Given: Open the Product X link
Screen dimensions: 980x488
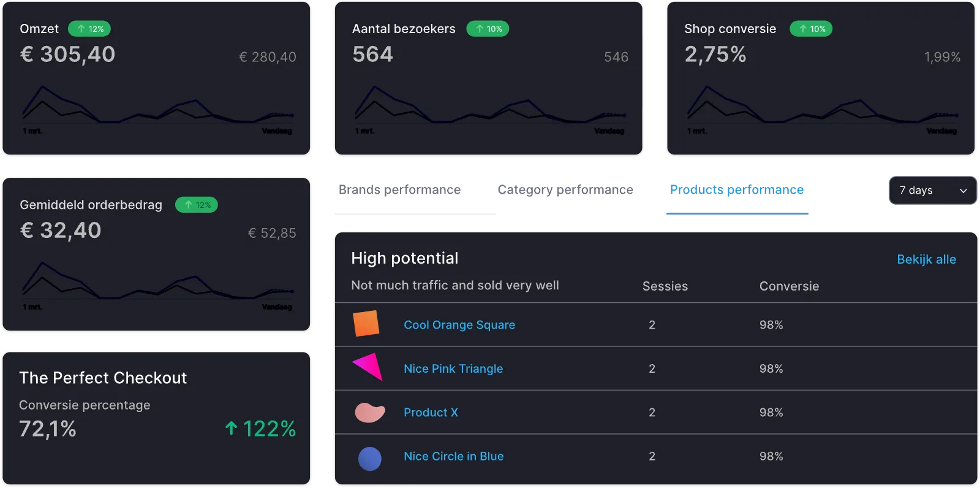Looking at the screenshot, I should coord(431,413).
